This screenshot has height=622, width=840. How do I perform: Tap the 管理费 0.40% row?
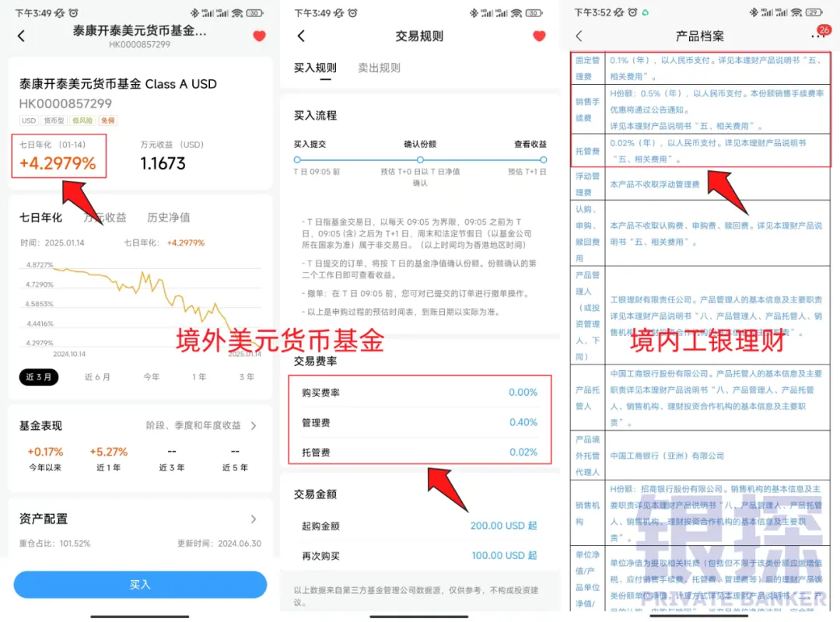pyautogui.click(x=419, y=422)
